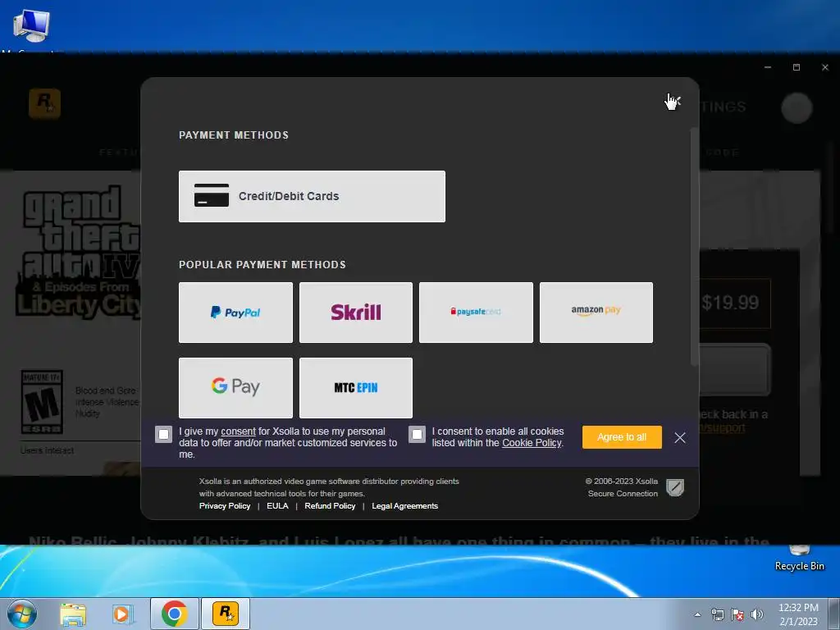Open the Cookie Policy link
The height and width of the screenshot is (630, 840).
tap(532, 443)
